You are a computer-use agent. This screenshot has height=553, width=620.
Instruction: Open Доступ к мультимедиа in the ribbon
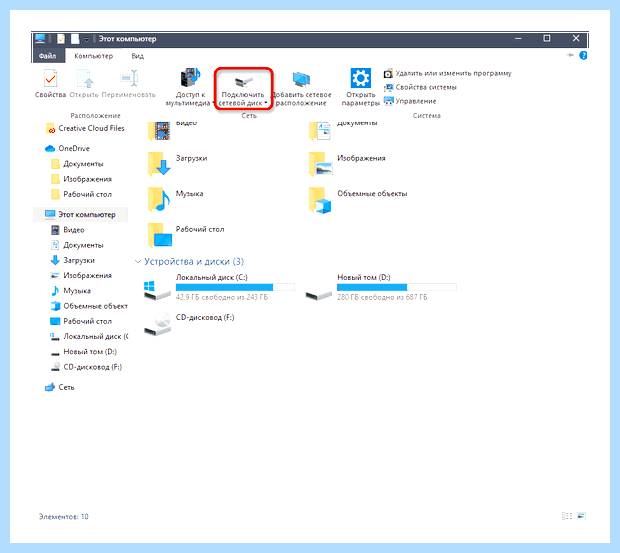190,87
